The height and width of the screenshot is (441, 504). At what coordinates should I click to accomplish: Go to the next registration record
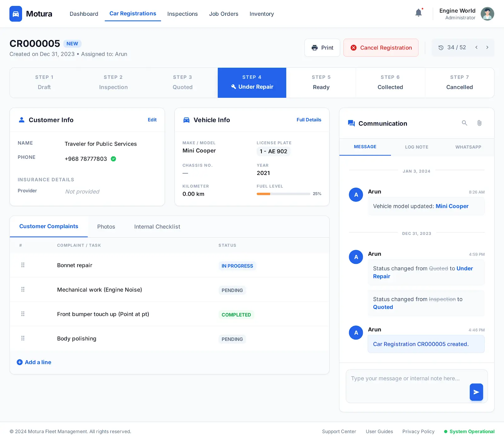pyautogui.click(x=487, y=48)
